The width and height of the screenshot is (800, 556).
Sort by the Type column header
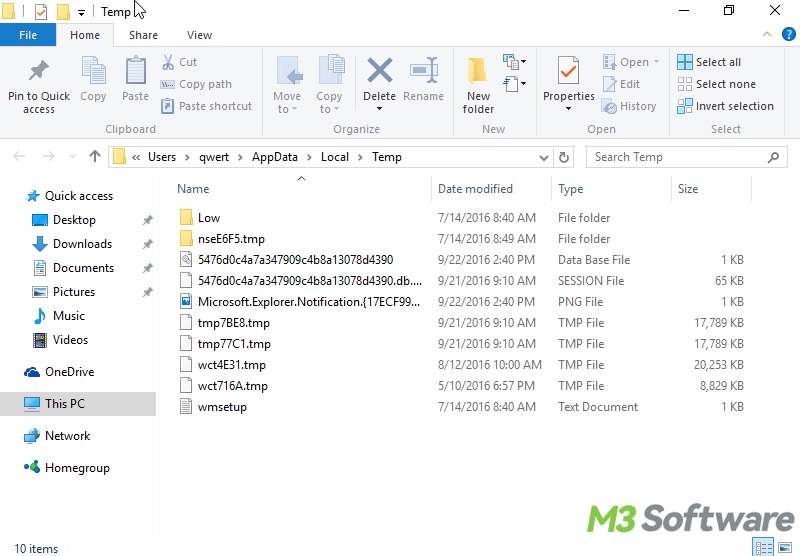611,189
